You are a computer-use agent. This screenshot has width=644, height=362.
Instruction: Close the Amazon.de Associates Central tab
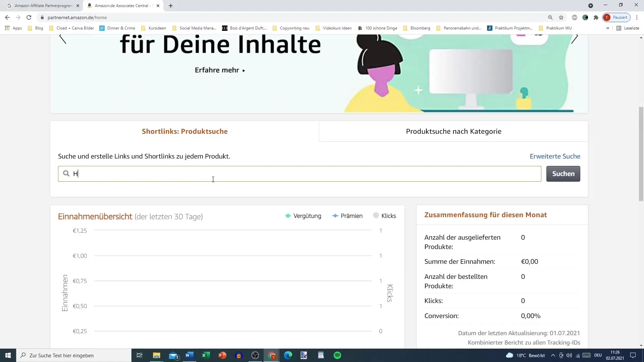click(158, 6)
